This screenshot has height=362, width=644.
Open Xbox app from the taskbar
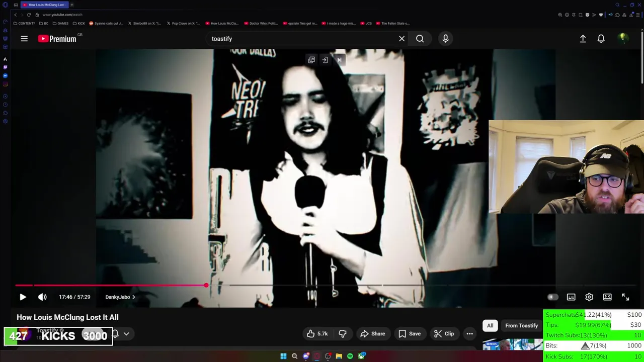point(361,356)
